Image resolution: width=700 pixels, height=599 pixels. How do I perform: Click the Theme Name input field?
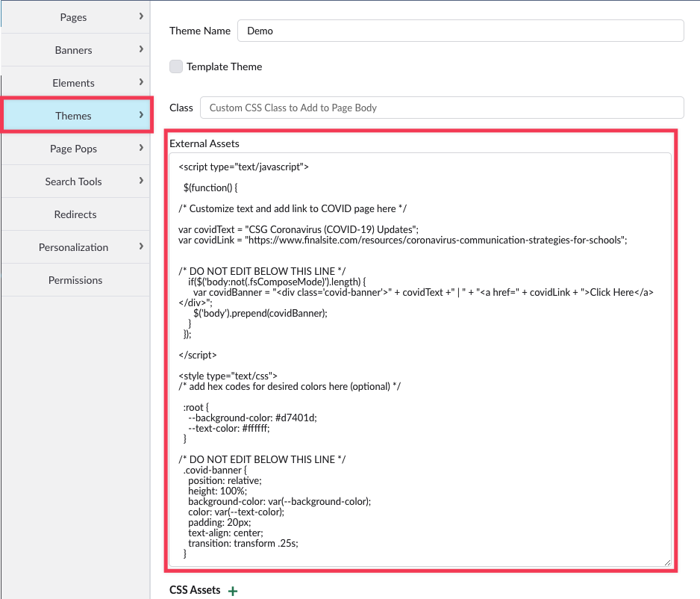click(x=460, y=31)
